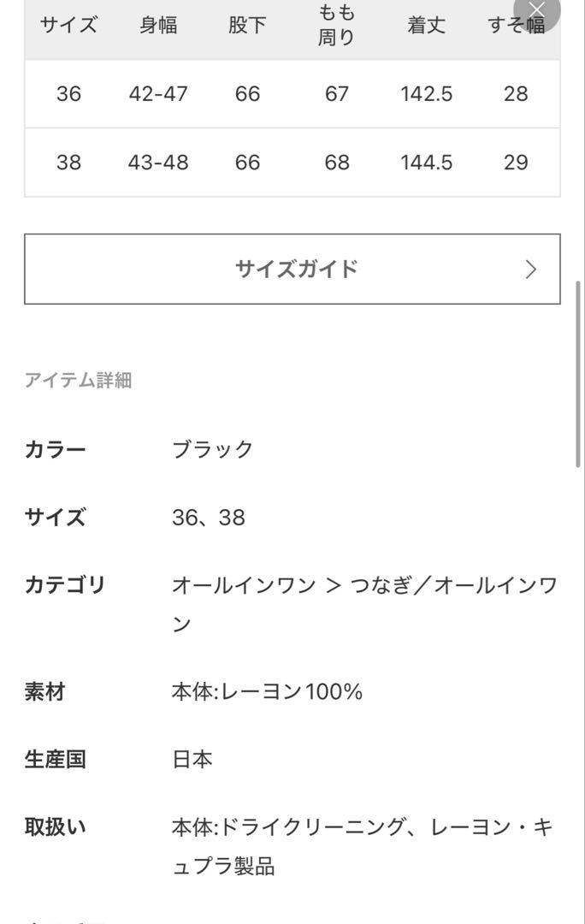585x924 pixels.
Task: Open the サイズガイド button
Action: point(292,269)
